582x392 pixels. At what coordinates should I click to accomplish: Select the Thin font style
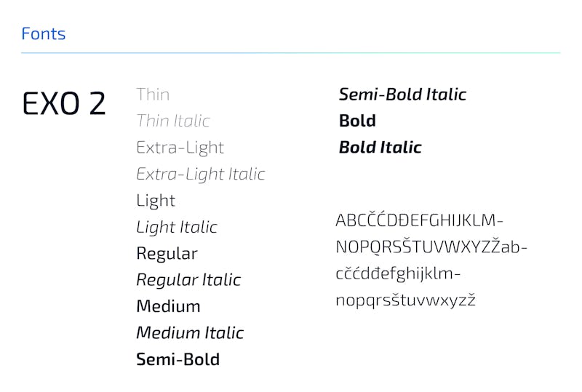coord(153,94)
